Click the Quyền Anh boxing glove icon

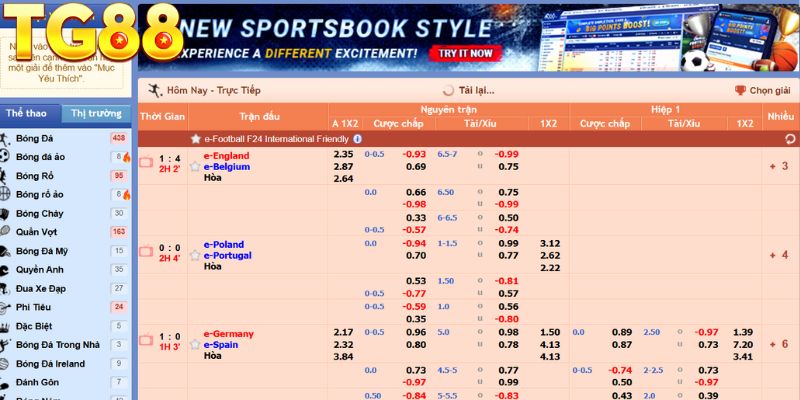click(x=5, y=270)
